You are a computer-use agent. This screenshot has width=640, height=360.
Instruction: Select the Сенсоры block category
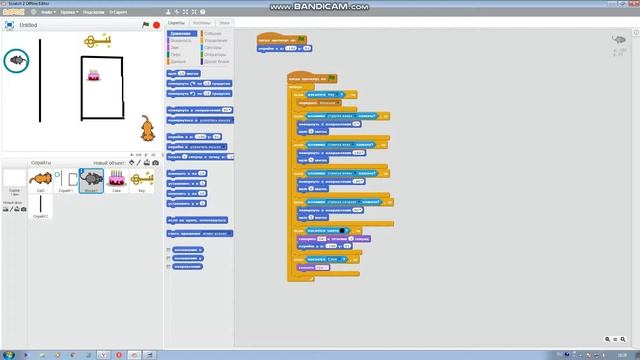pos(213,47)
